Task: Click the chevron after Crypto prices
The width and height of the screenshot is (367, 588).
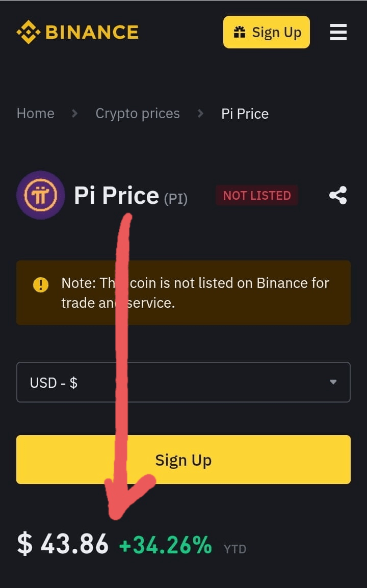Action: (x=200, y=113)
